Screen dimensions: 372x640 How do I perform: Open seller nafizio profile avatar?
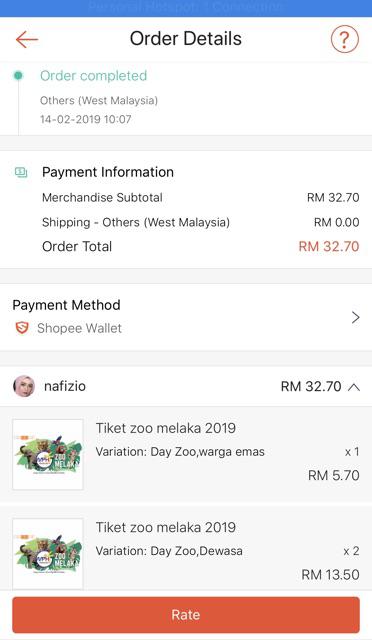point(24,386)
